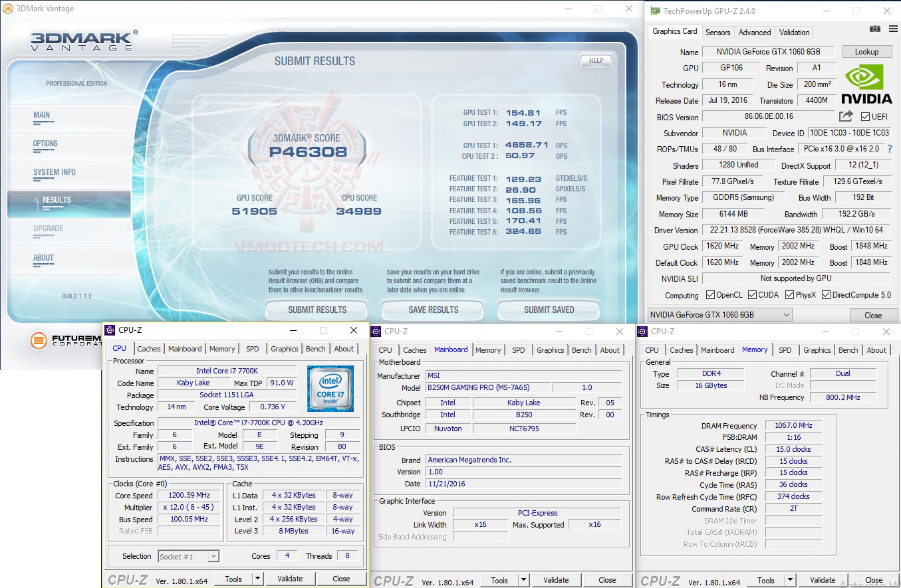Toggle the UEFI checkbox in GPU-Z
901x588 pixels.
coord(864,117)
